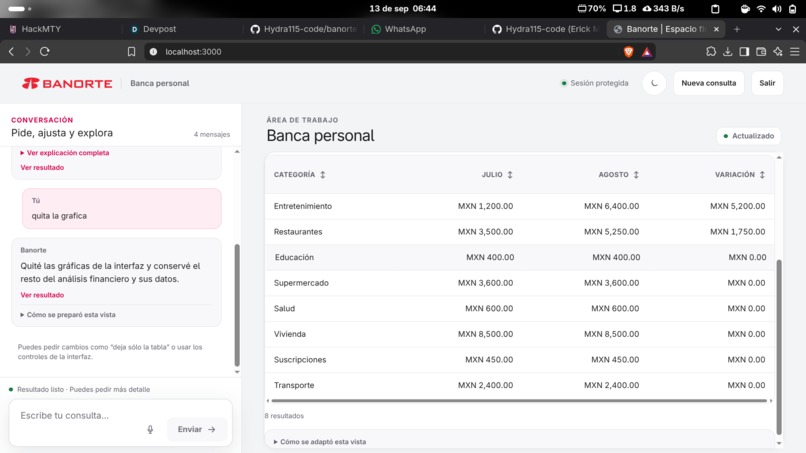Viewport: 806px width, 453px height.
Task: Click the Restaurantes row label
Action: coord(298,232)
